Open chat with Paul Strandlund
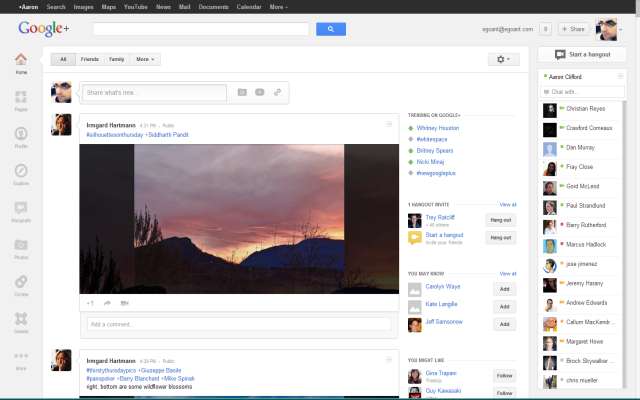640x400 pixels. coord(580,206)
